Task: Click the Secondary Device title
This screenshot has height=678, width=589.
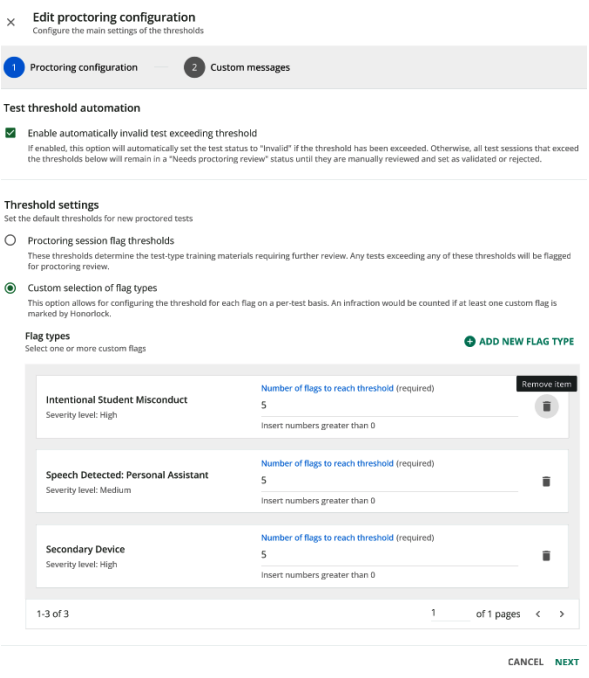Action: (85, 549)
